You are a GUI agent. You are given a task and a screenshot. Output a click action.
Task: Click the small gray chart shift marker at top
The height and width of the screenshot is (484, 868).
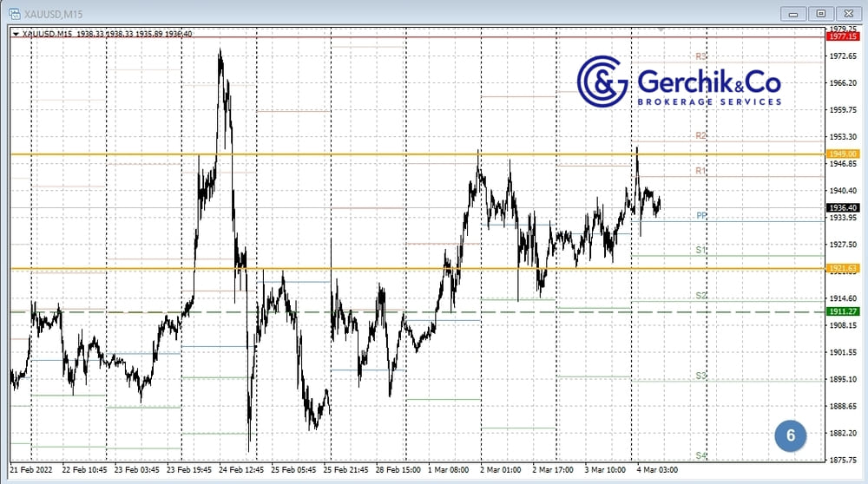point(661,29)
